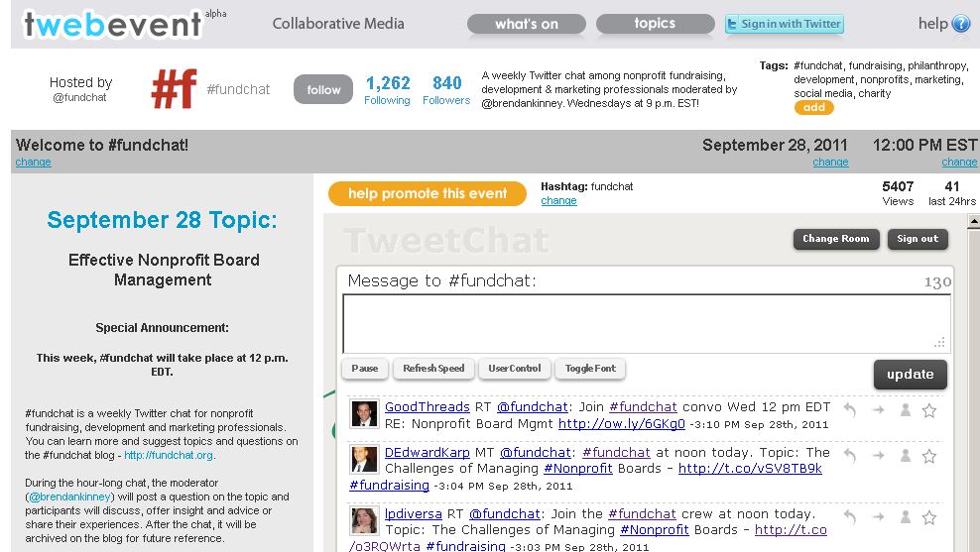Open the fundchat.org blog link

pyautogui.click(x=168, y=455)
